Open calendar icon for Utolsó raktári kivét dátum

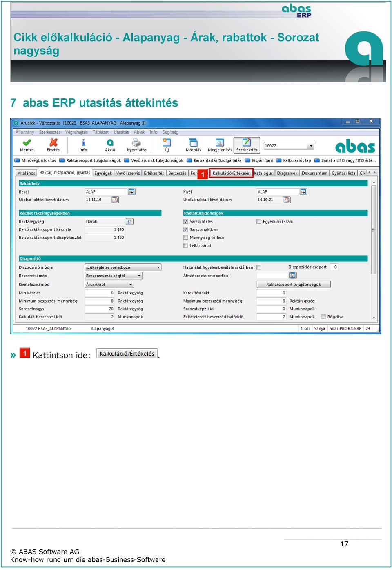coord(287,200)
